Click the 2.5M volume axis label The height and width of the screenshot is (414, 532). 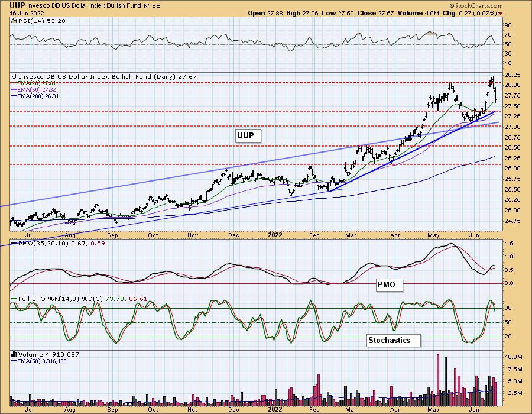click(514, 393)
